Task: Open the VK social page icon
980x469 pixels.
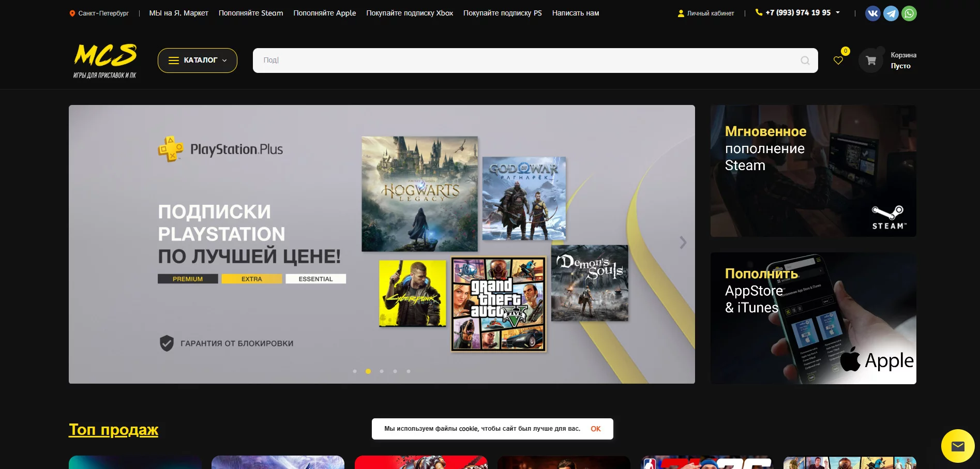Action: coord(873,13)
